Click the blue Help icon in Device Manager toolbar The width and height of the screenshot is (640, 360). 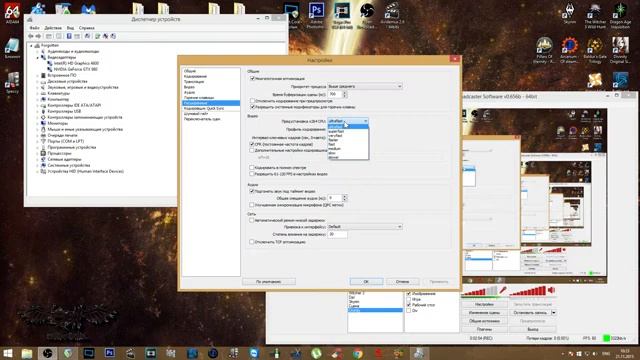pos(69,36)
